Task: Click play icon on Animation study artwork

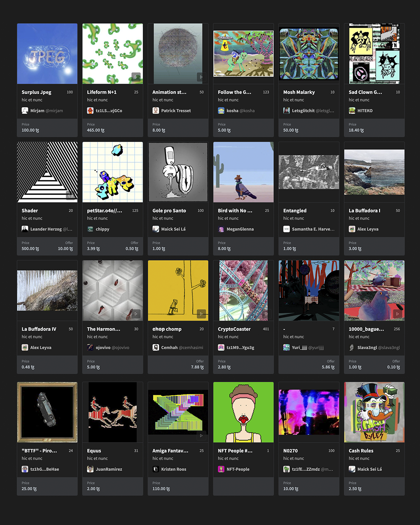Action: [x=201, y=77]
